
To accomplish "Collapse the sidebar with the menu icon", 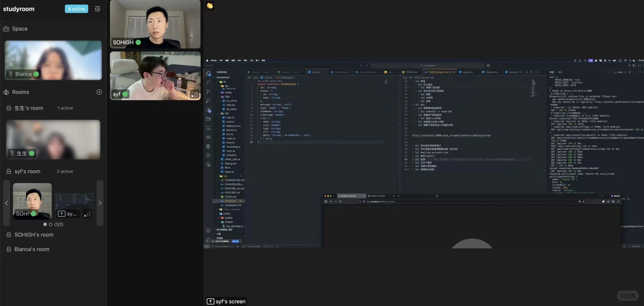I will (x=97, y=9).
